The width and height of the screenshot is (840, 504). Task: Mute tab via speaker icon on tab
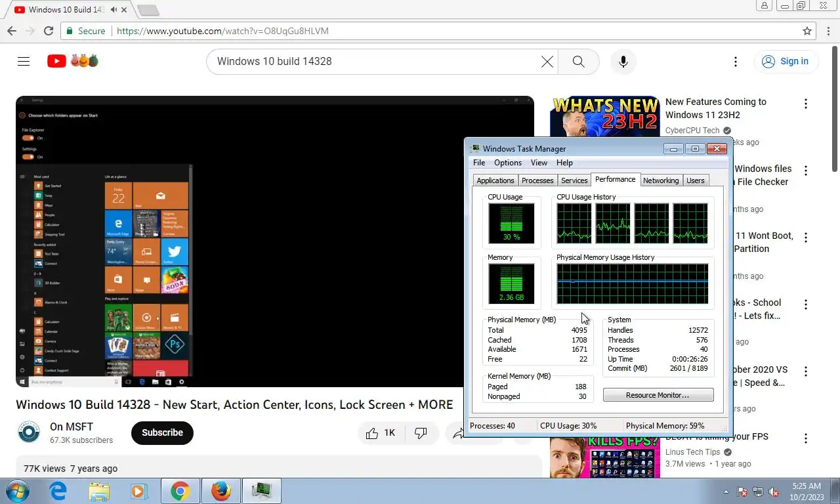coord(114,10)
